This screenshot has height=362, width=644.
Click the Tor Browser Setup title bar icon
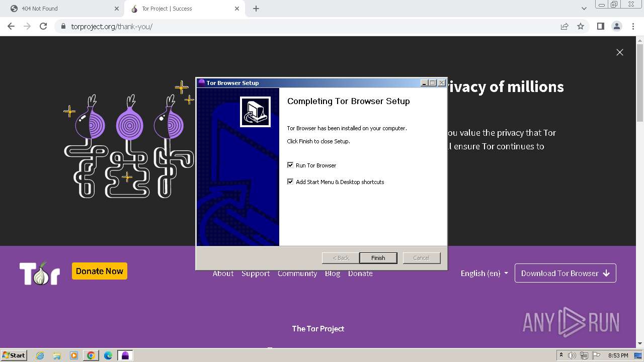tap(201, 83)
